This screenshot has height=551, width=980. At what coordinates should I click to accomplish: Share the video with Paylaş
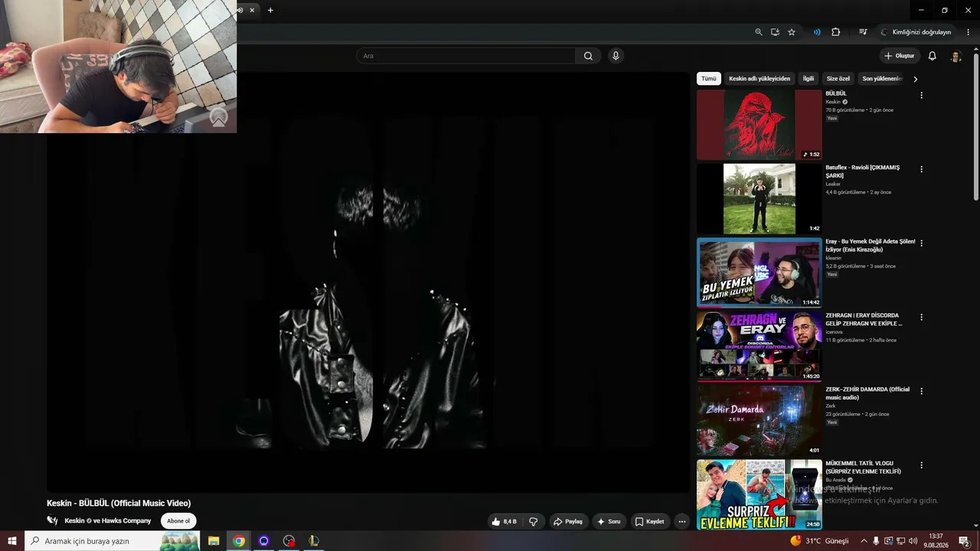(x=568, y=521)
